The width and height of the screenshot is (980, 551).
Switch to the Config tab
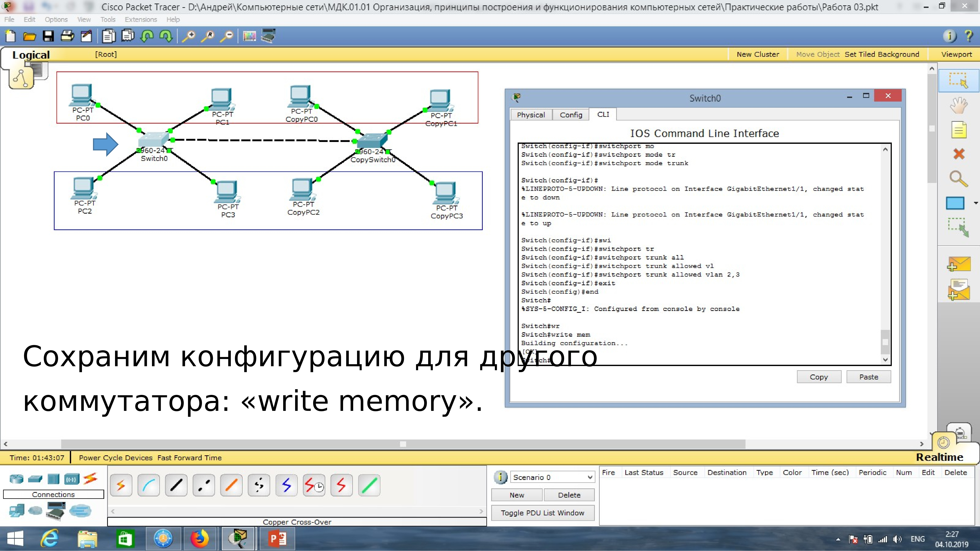coord(571,115)
